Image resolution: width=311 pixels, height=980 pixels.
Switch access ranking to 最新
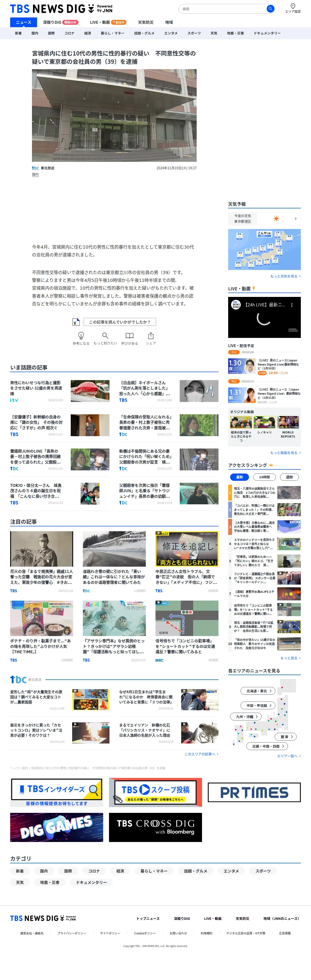pyautogui.click(x=239, y=477)
